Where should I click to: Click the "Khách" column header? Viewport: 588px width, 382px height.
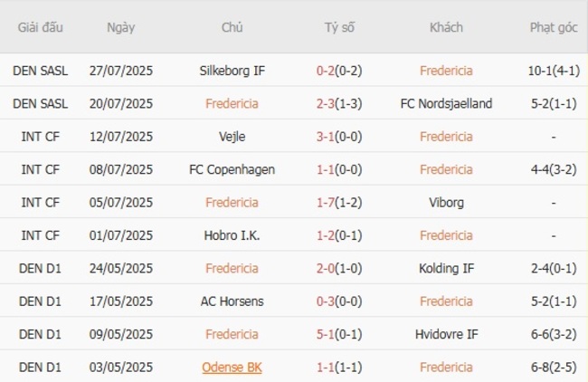pyautogui.click(x=446, y=27)
